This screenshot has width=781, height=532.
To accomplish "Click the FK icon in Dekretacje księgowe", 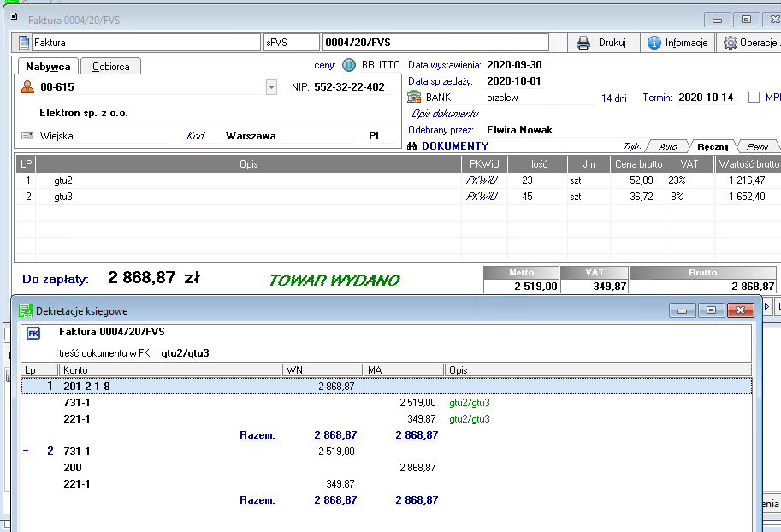I will coord(34,333).
